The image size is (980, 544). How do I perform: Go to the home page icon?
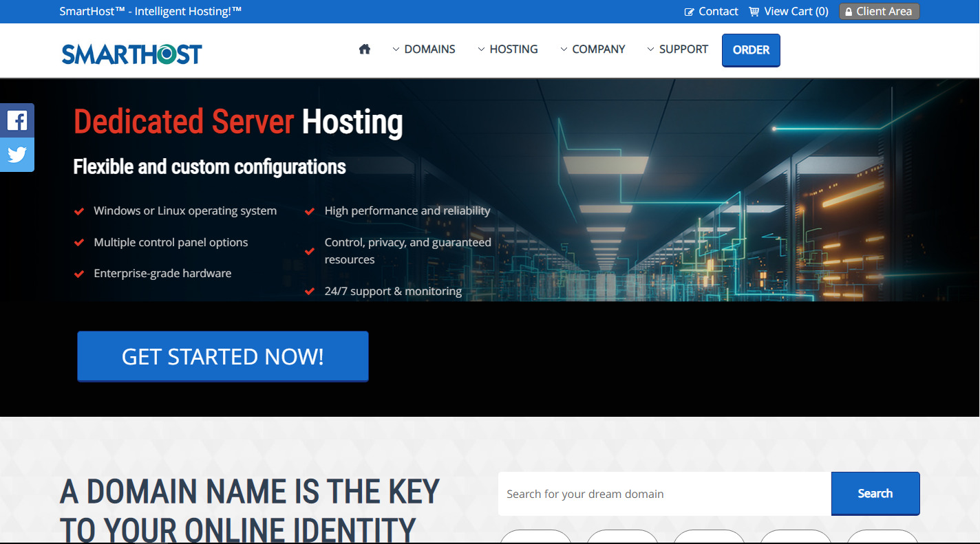[365, 50]
